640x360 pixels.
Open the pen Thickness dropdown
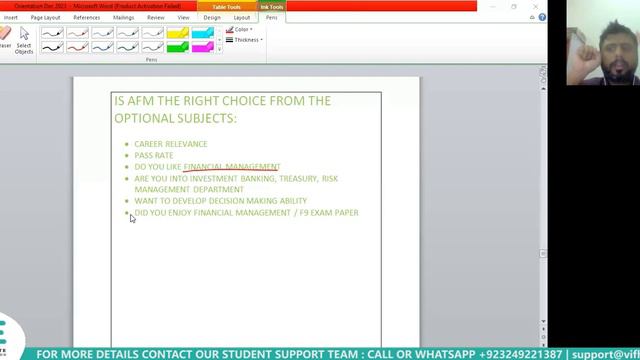click(244, 40)
